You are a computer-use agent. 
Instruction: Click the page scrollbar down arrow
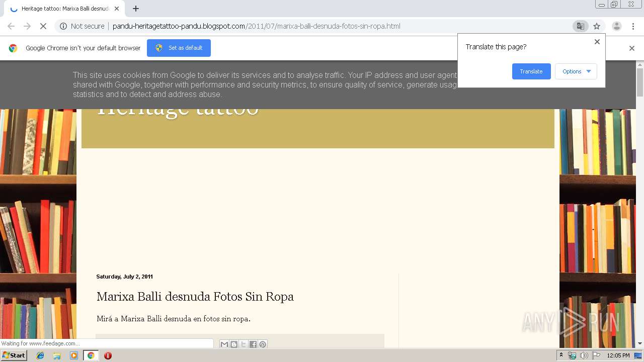click(640, 343)
